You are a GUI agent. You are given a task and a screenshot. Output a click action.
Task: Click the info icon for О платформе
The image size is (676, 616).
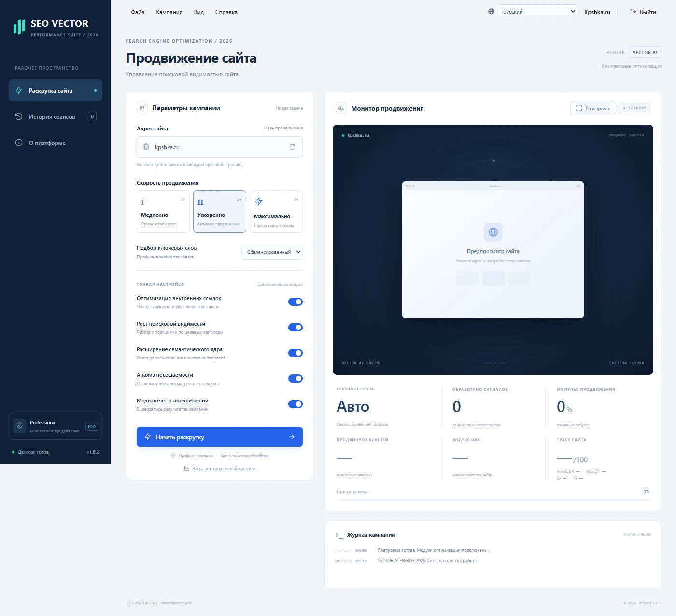click(x=19, y=143)
